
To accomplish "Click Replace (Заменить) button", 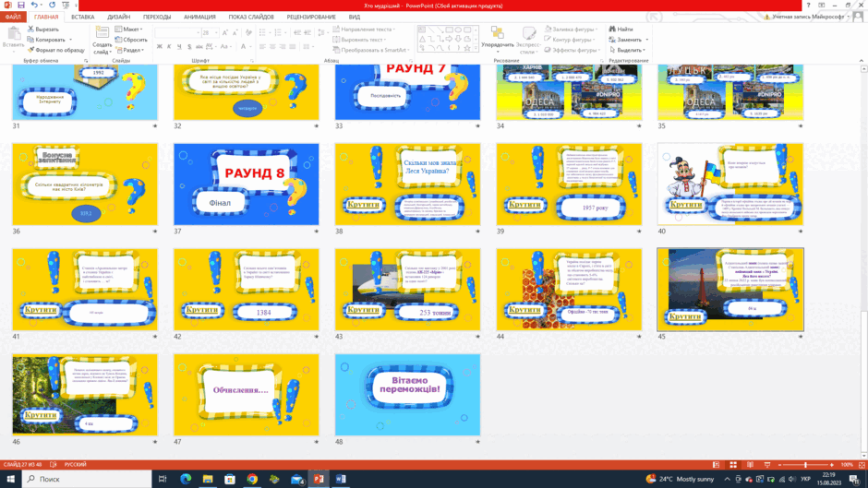I will tap(629, 40).
